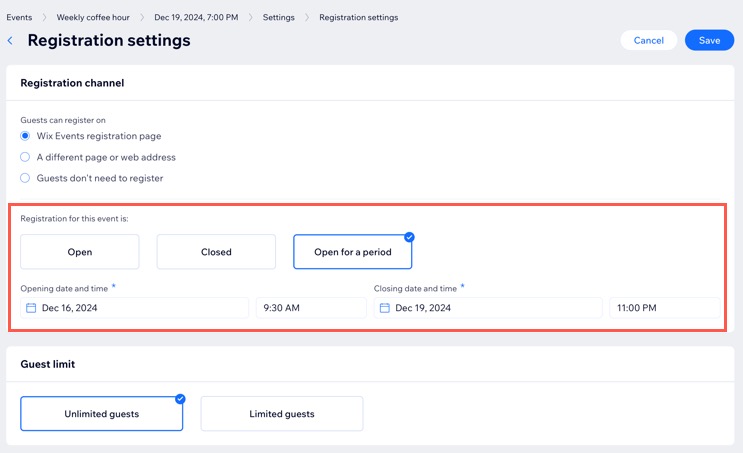The height and width of the screenshot is (453, 743).
Task: Click checkmark badge on Unlimited guests
Action: pyautogui.click(x=180, y=399)
